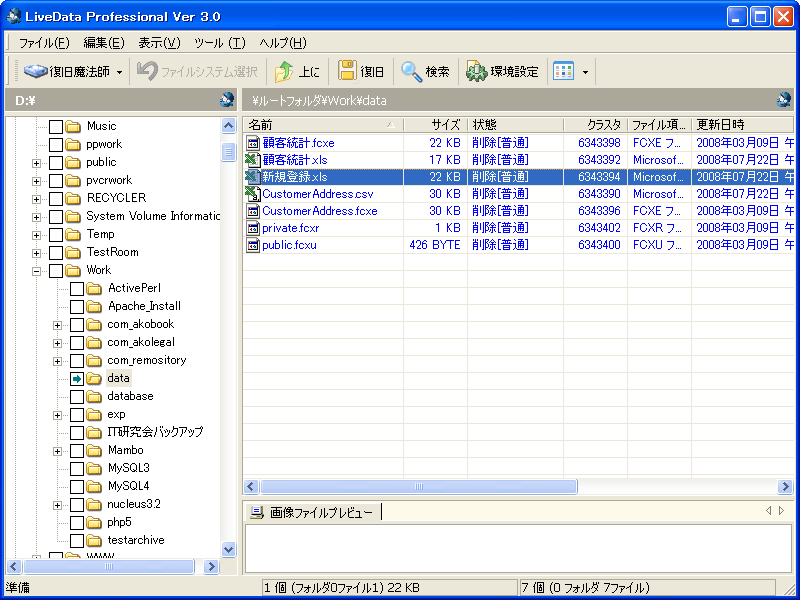Click the file list horizontal scrollbar thumb
800x600 pixels.
click(x=418, y=486)
